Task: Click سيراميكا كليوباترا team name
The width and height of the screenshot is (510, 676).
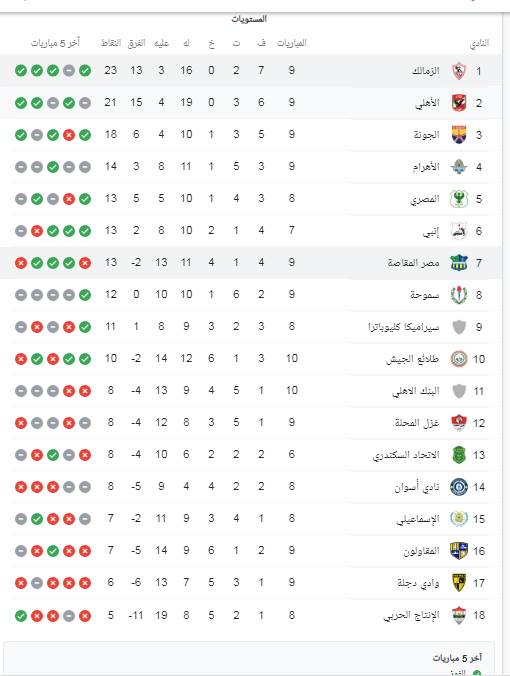Action: (x=404, y=327)
